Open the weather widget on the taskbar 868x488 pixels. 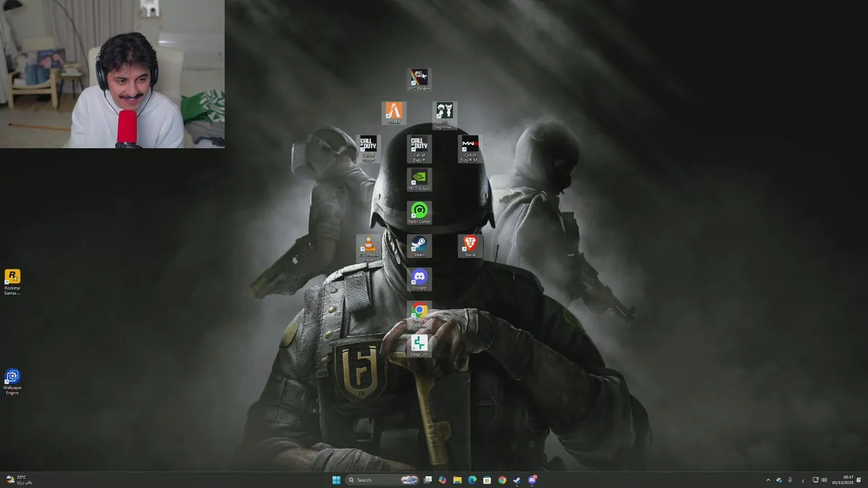point(18,480)
